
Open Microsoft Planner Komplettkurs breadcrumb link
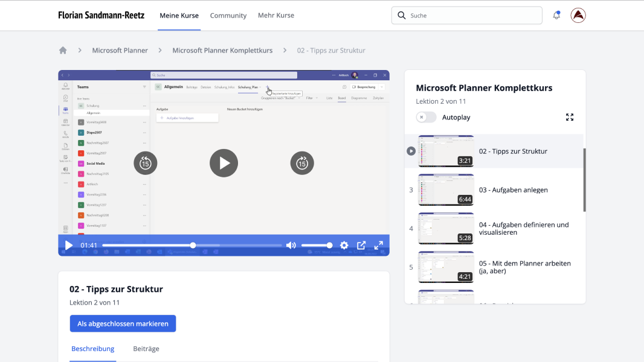coord(222,51)
